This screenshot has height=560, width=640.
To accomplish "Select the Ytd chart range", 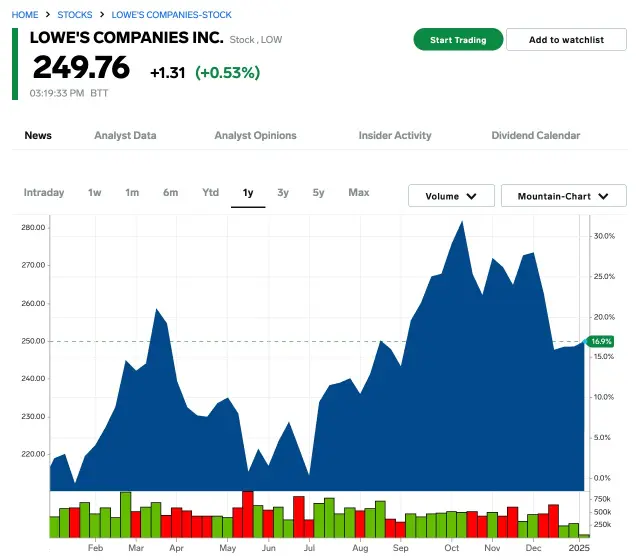I will pyautogui.click(x=210, y=192).
